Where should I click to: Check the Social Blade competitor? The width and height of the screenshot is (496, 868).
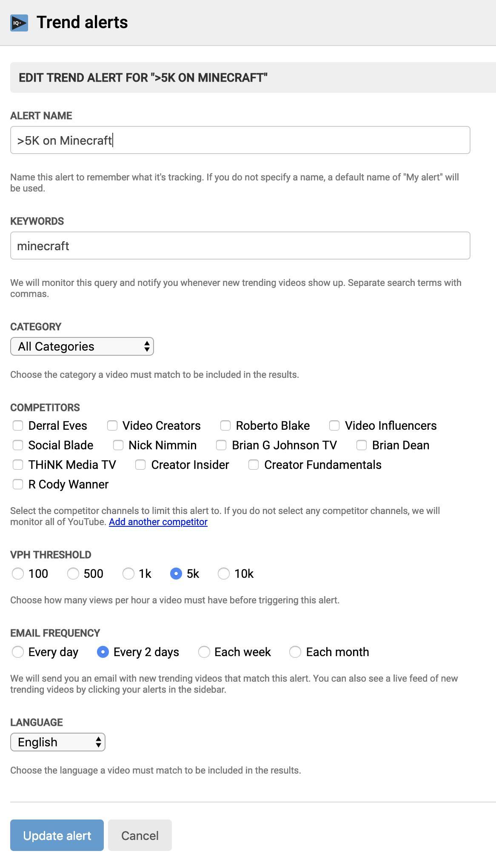18,445
